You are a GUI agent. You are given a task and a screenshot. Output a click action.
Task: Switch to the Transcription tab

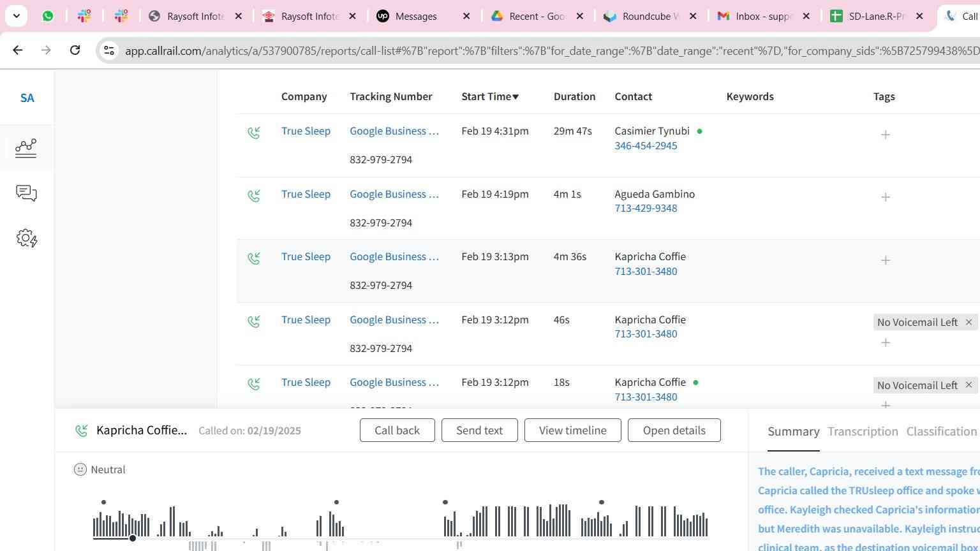[863, 432]
